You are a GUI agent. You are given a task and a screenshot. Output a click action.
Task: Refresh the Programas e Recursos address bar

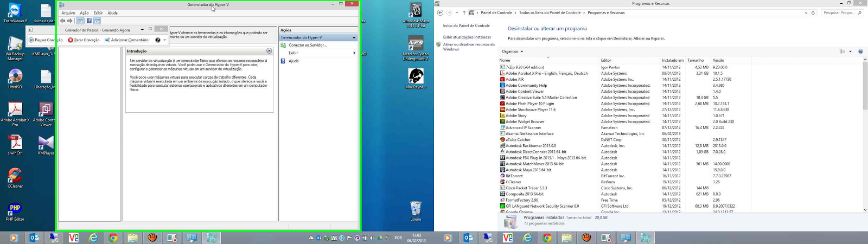pos(813,12)
